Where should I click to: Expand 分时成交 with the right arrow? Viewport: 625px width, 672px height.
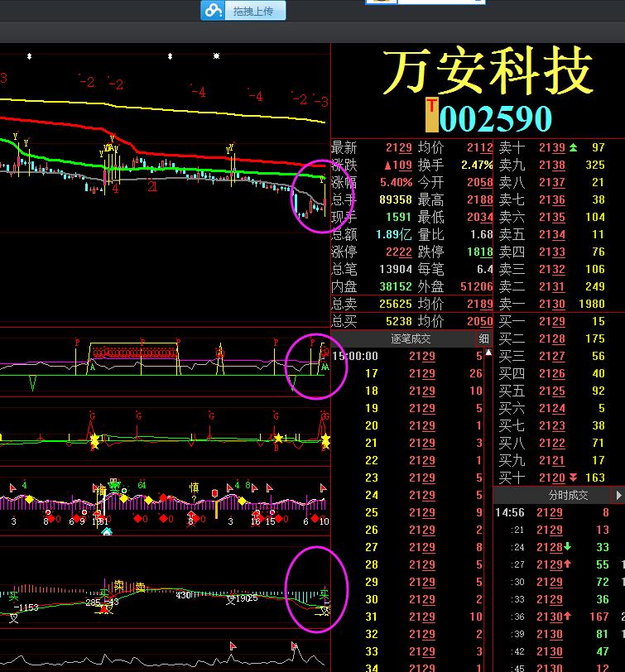tap(618, 496)
